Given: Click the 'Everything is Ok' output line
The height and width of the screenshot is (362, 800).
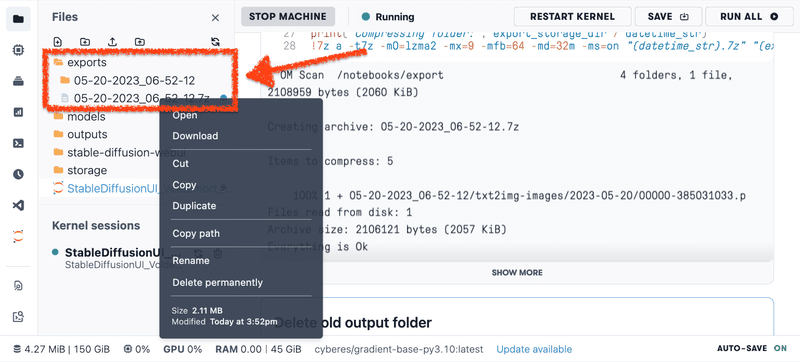Looking at the screenshot, I should pos(318,247).
